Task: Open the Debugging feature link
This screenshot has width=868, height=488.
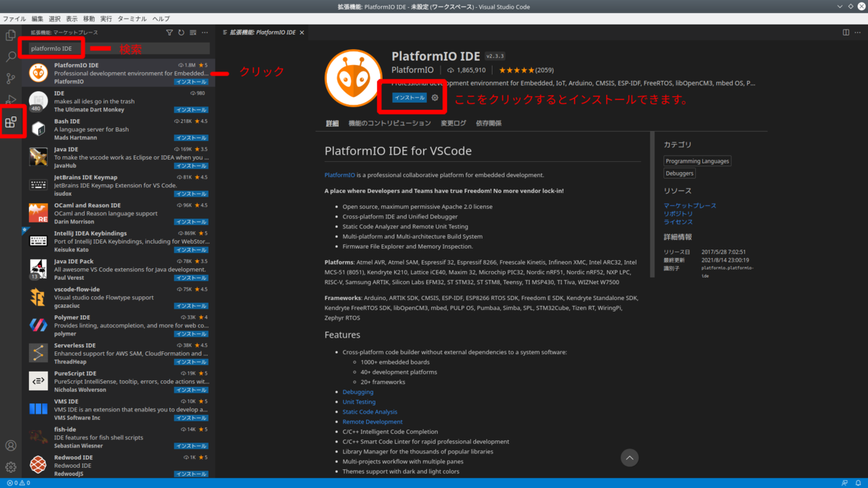Action: tap(358, 392)
